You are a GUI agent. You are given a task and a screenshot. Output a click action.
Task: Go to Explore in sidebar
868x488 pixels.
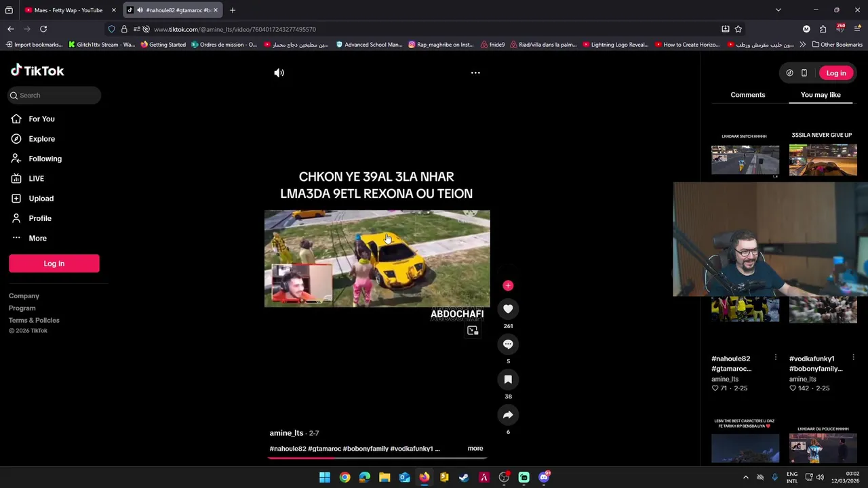[x=41, y=138]
